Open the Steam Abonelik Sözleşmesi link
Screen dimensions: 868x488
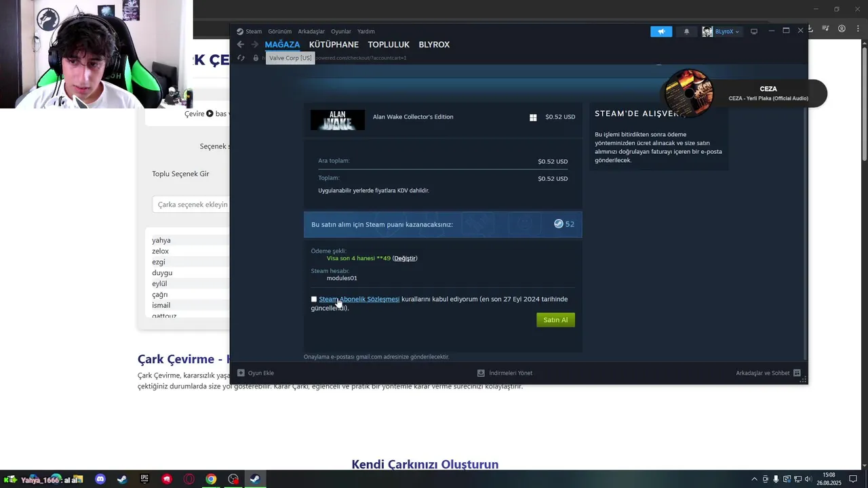coord(359,299)
